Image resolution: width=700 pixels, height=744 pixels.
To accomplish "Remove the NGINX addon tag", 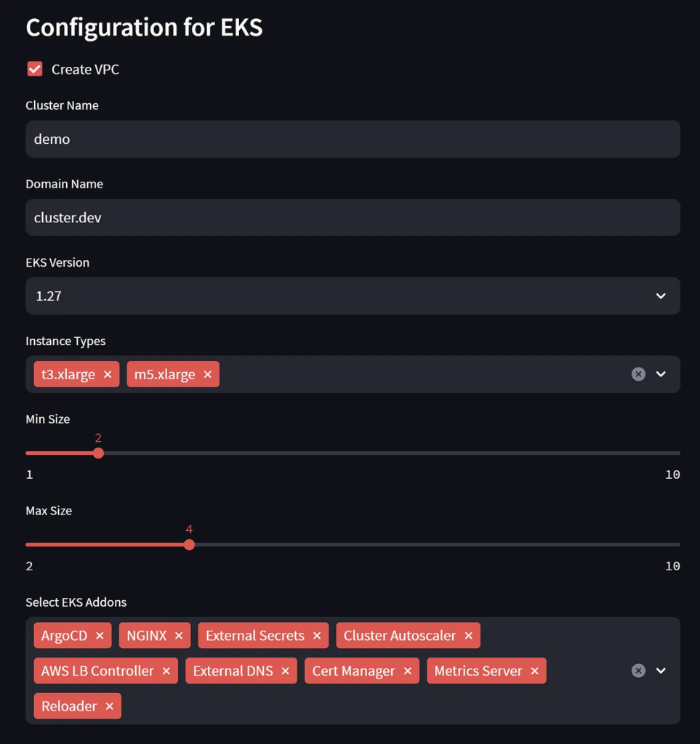I will pyautogui.click(x=179, y=636).
